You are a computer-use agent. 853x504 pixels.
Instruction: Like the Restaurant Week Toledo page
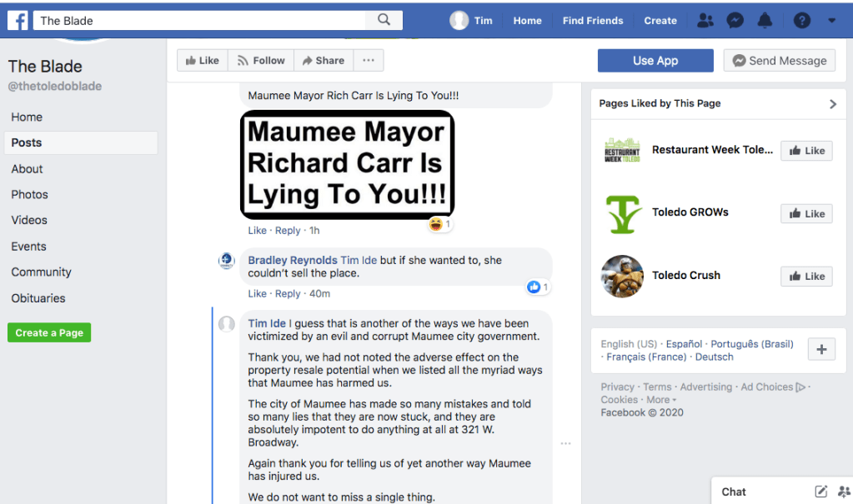click(806, 151)
